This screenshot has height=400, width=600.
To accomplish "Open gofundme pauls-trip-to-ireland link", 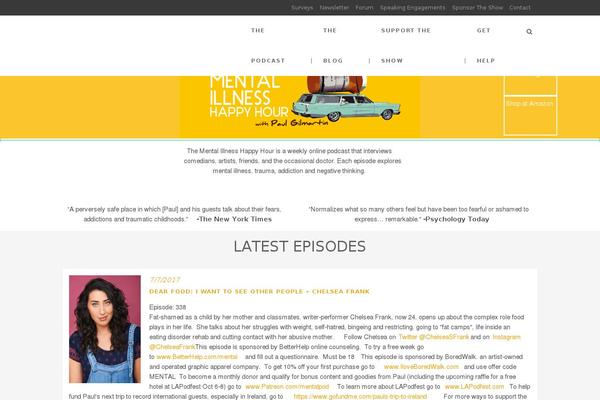I will tap(360, 397).
